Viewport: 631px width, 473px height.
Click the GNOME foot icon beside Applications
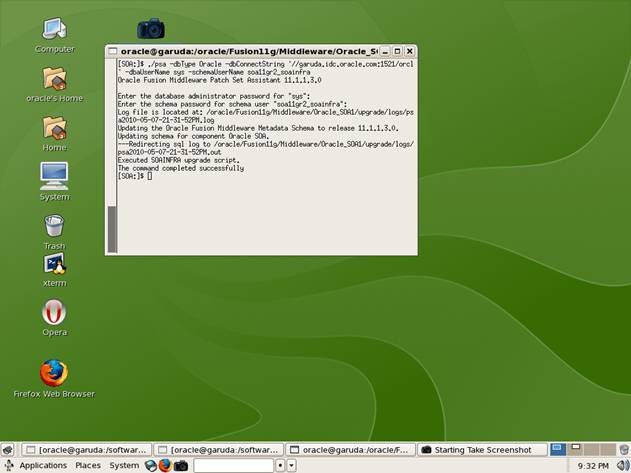(8, 465)
